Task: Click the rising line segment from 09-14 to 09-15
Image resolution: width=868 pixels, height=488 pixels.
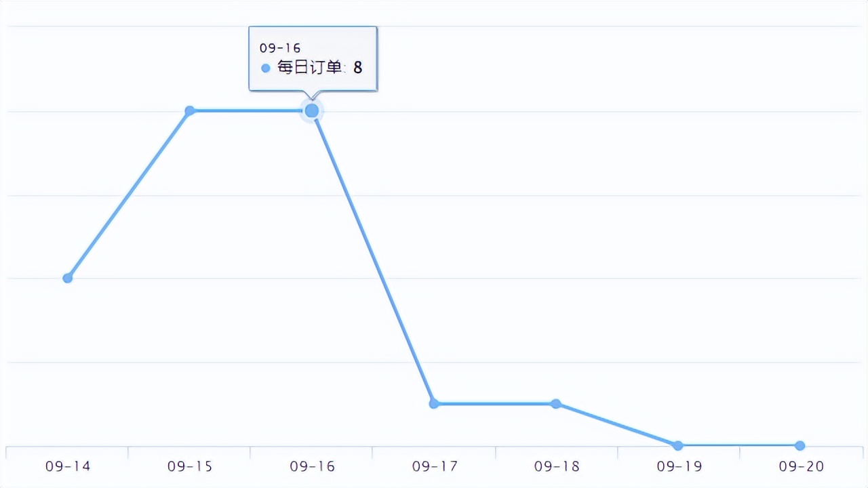Action: 129,195
